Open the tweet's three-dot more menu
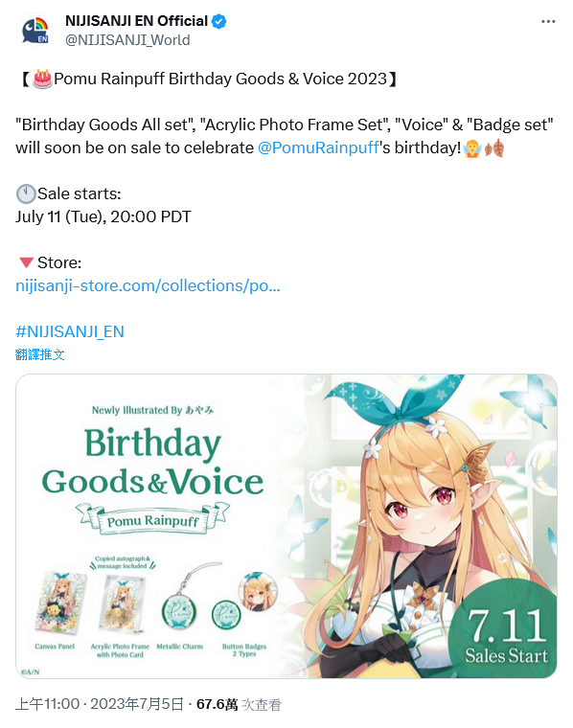The image size is (573, 728). pyautogui.click(x=548, y=21)
